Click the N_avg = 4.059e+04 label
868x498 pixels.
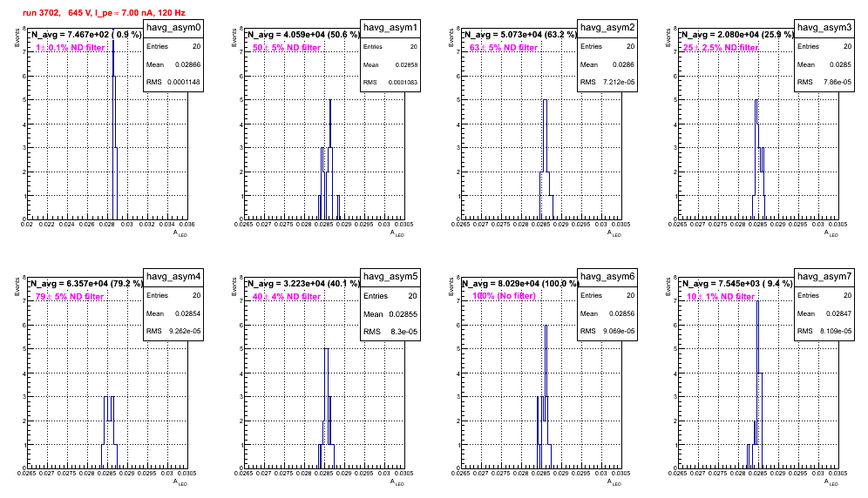(x=303, y=34)
